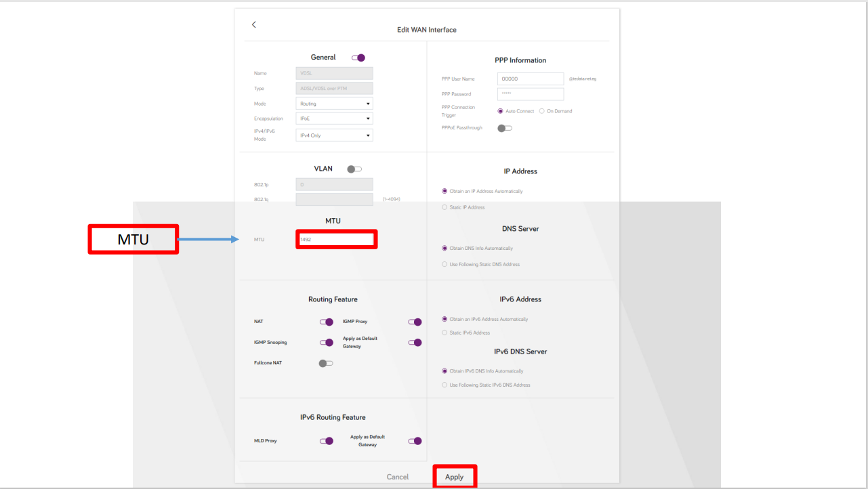Select On Demand connection trigger
Screen dimensions: 868x489
tap(542, 111)
